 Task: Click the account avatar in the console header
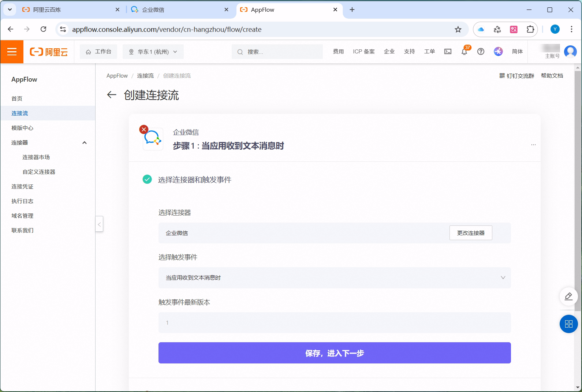point(570,52)
